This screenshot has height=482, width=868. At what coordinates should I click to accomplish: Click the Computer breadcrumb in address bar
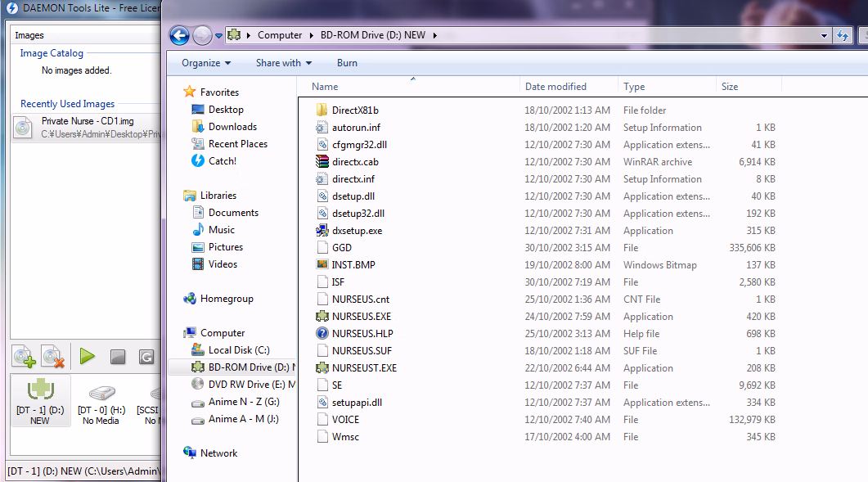click(x=280, y=35)
